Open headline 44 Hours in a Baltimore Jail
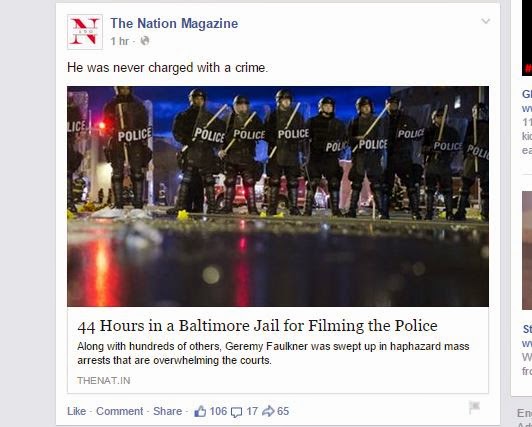The width and height of the screenshot is (532, 427). click(257, 326)
